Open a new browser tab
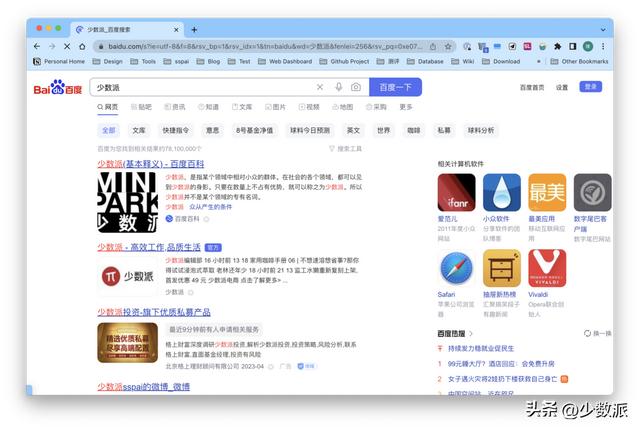 click(x=194, y=30)
